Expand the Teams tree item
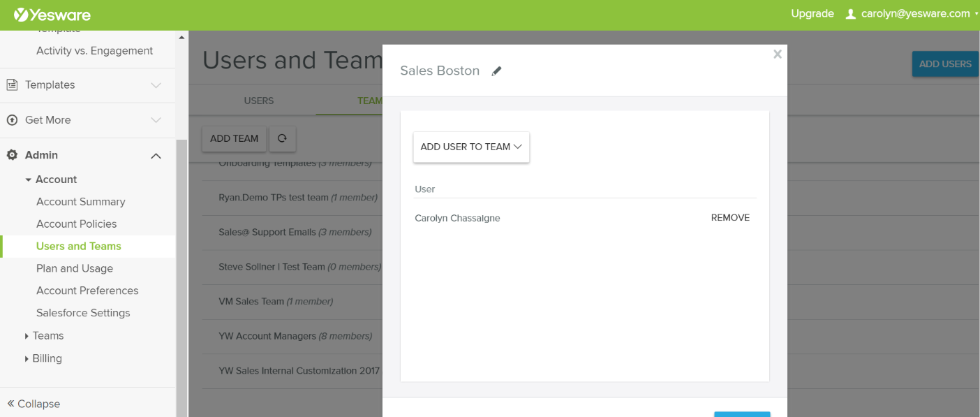The height and width of the screenshot is (417, 980). pyautogui.click(x=27, y=336)
